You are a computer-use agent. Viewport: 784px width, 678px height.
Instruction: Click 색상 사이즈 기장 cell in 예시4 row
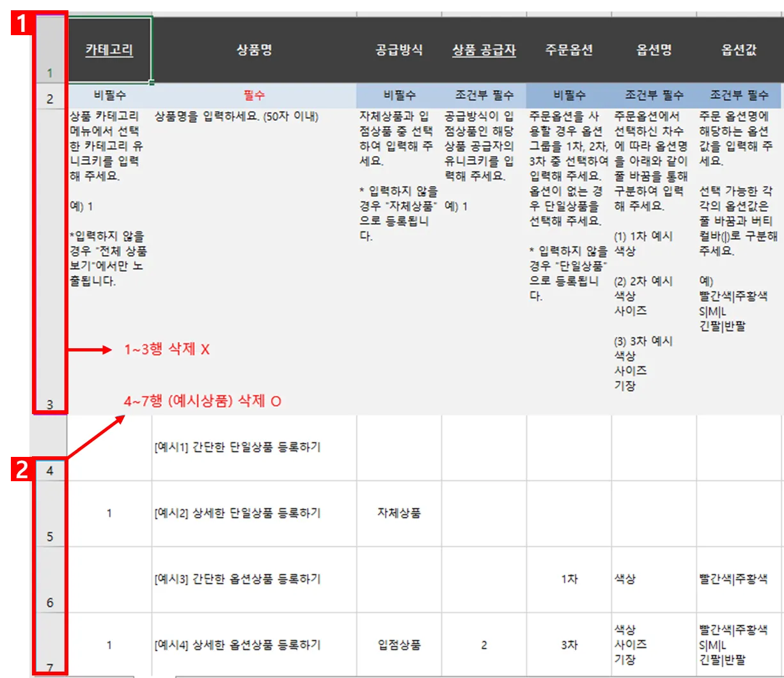654,645
